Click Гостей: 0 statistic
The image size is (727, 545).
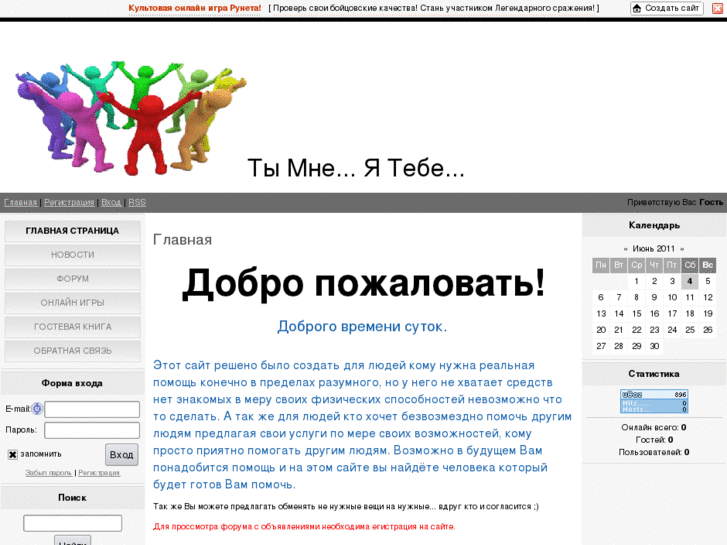coord(654,440)
